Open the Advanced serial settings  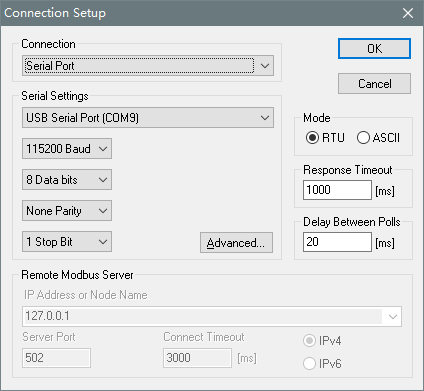(236, 243)
